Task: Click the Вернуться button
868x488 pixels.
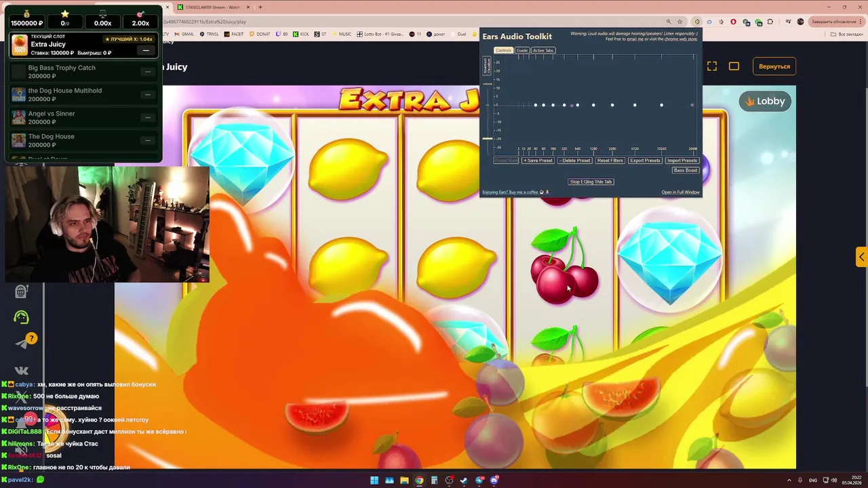Action: pyautogui.click(x=774, y=66)
